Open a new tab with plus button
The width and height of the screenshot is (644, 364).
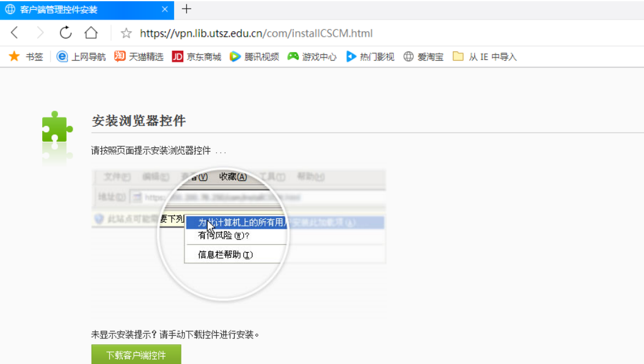(x=187, y=9)
